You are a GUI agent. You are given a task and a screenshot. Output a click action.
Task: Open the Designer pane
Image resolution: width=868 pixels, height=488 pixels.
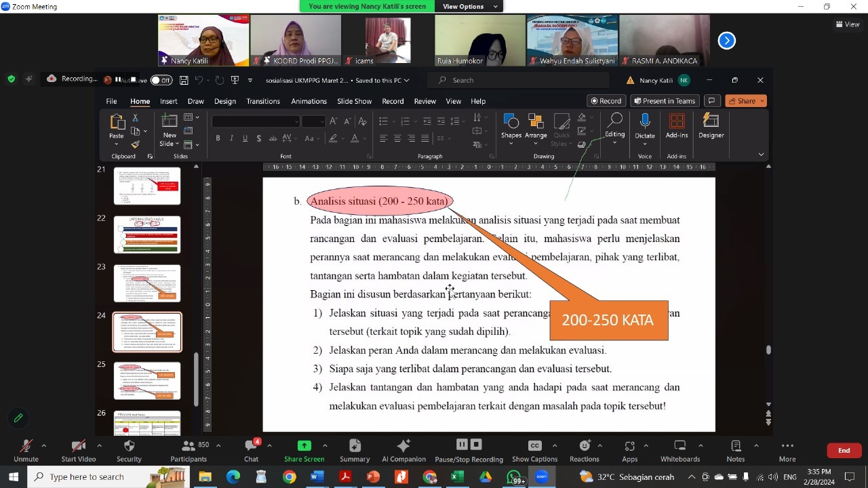[711, 127]
